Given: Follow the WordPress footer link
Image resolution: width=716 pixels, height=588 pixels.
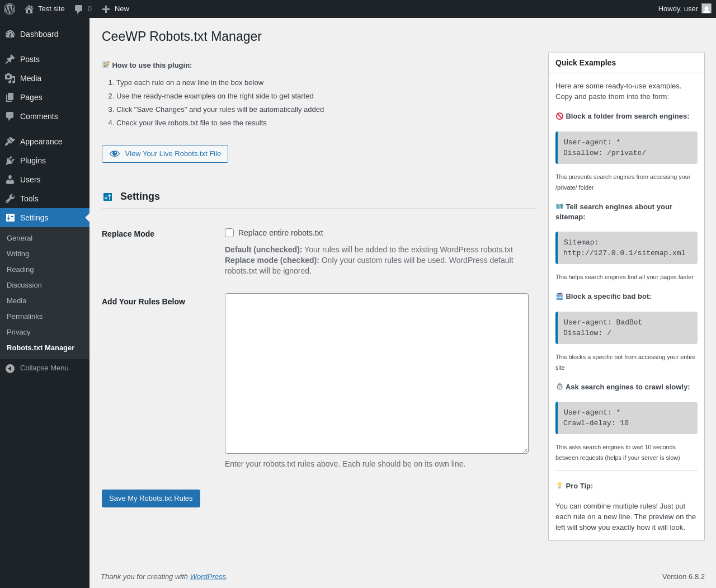Looking at the screenshot, I should click(x=208, y=577).
